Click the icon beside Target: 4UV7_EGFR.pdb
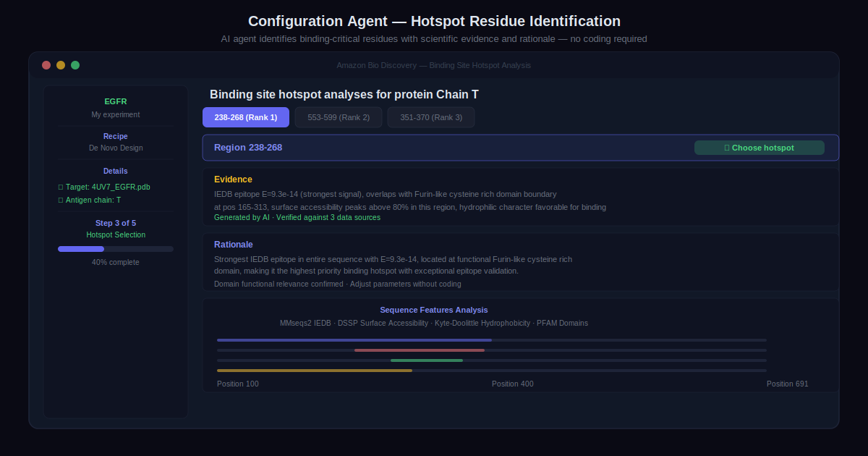This screenshot has height=456, width=868. click(x=61, y=187)
